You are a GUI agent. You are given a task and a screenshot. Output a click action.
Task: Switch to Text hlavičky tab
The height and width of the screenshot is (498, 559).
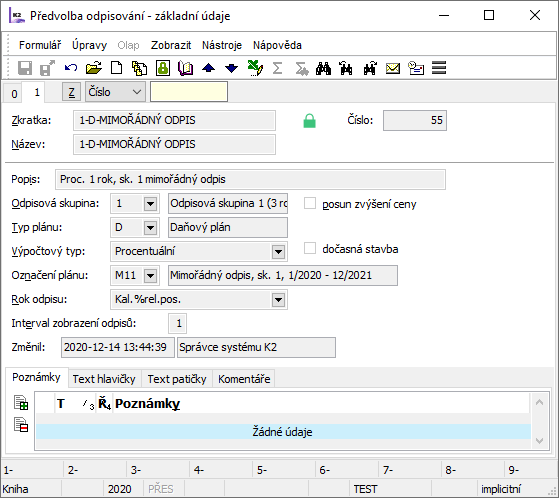click(104, 379)
